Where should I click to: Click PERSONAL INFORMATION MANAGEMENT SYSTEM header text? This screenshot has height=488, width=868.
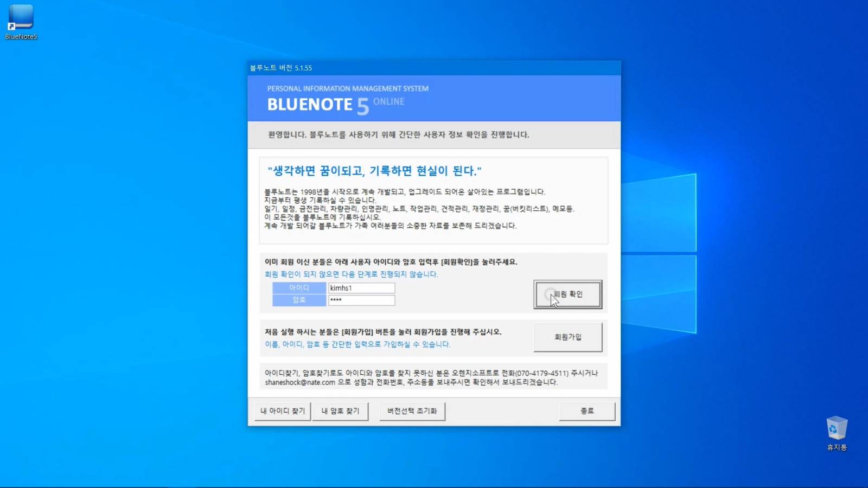348,88
